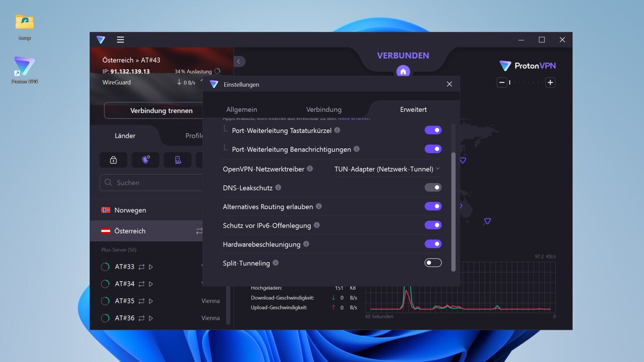Turn off Hardwarebeschleunigung
The height and width of the screenshot is (362, 644).
(433, 244)
